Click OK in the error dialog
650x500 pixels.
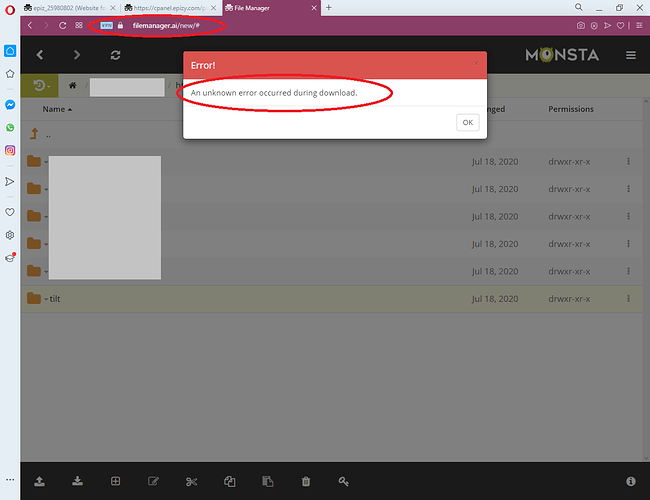click(468, 122)
